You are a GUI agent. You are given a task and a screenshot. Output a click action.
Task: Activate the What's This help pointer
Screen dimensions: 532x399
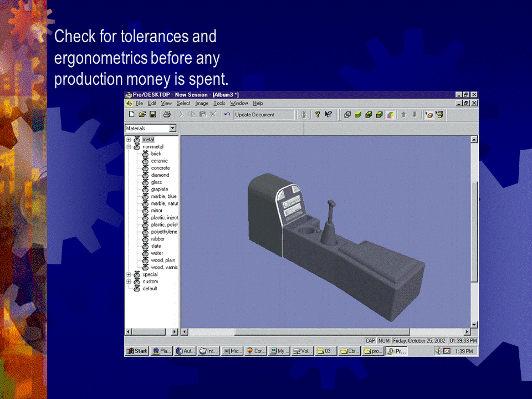328,115
